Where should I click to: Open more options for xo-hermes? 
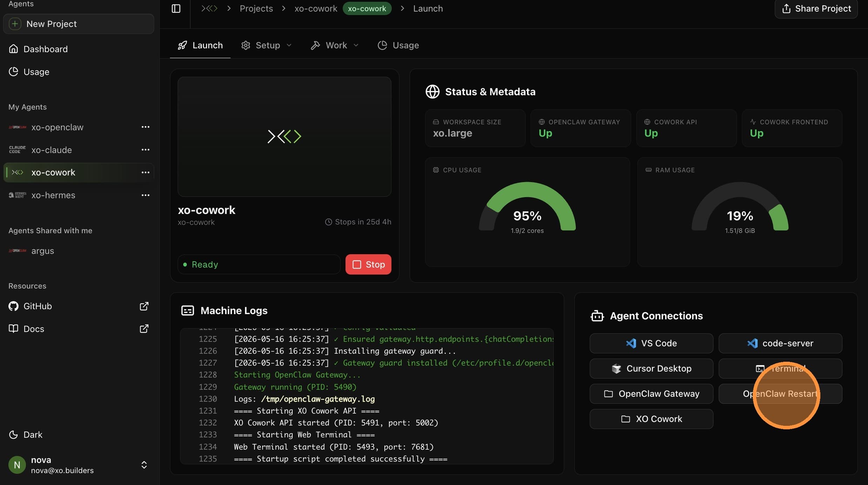[145, 195]
